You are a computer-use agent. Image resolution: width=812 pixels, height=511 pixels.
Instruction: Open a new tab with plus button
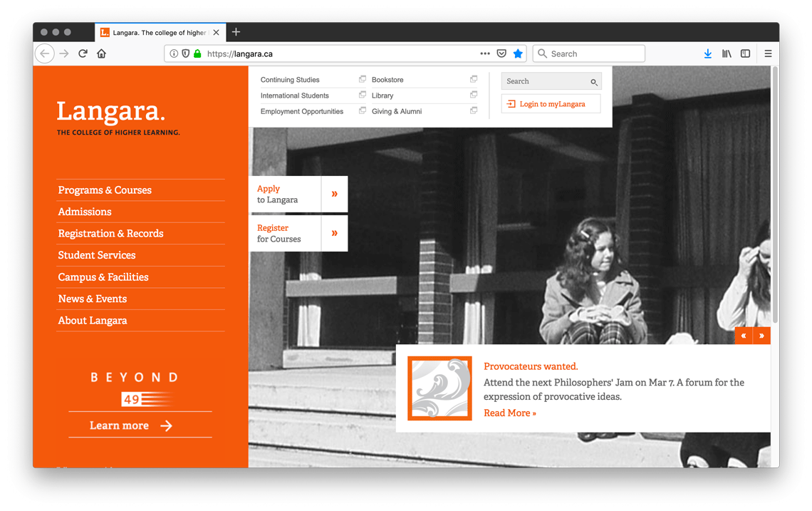pos(236,32)
